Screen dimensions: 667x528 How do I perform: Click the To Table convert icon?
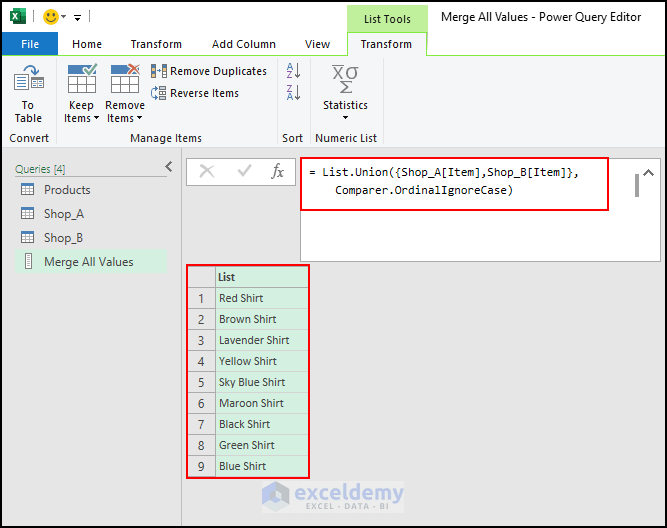(x=29, y=77)
